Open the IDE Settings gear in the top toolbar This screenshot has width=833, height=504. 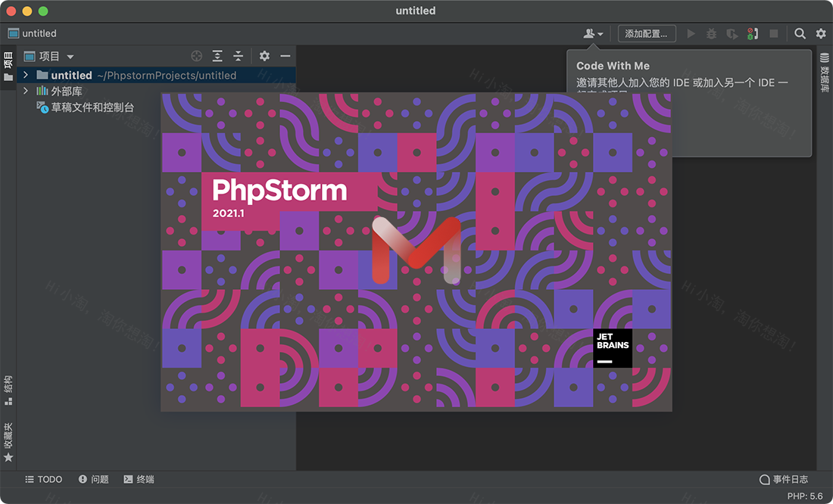821,33
